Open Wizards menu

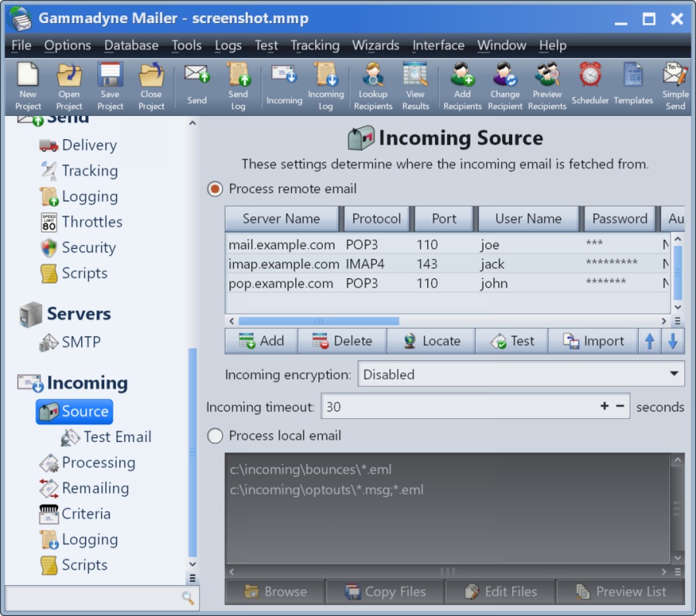375,46
